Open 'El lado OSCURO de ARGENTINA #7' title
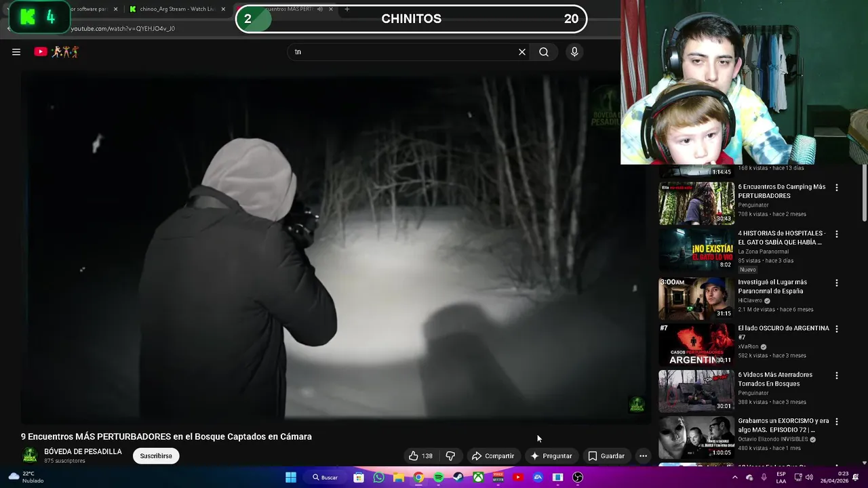The height and width of the screenshot is (488, 868). pyautogui.click(x=783, y=332)
